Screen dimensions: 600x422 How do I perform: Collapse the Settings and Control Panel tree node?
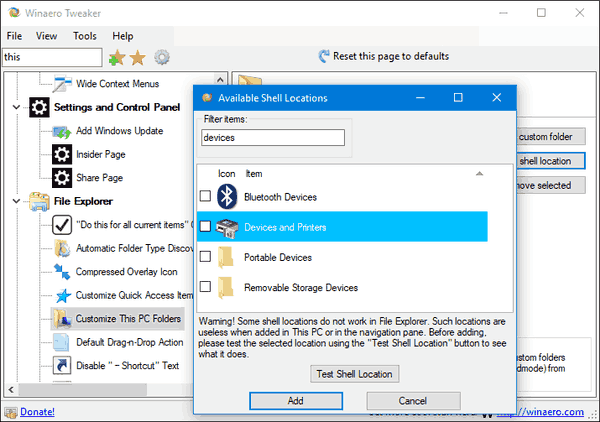point(16,107)
